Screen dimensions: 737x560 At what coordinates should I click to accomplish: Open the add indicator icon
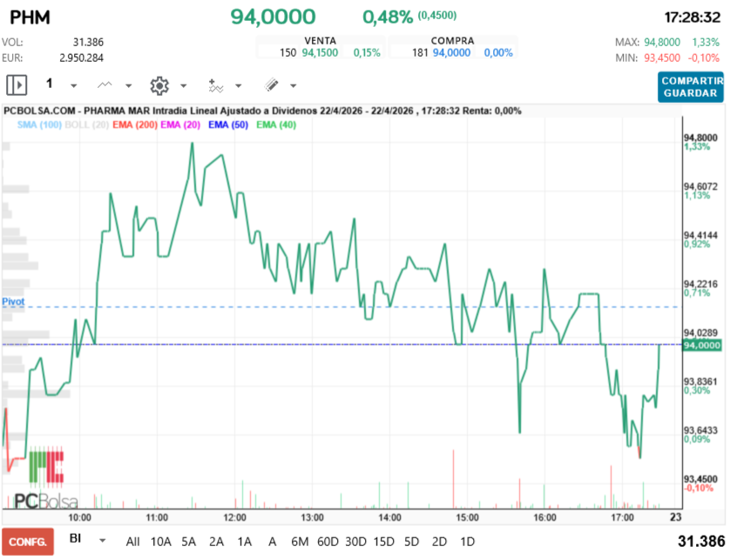point(215,85)
